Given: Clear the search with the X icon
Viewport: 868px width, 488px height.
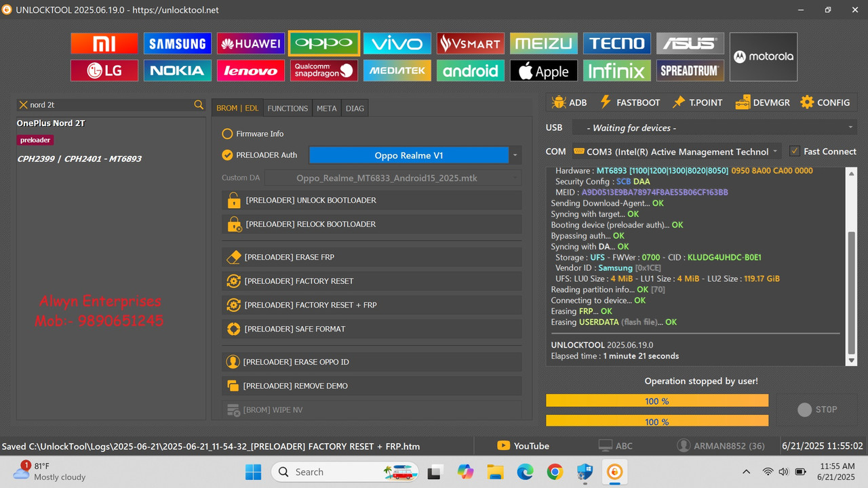Looking at the screenshot, I should [x=23, y=105].
